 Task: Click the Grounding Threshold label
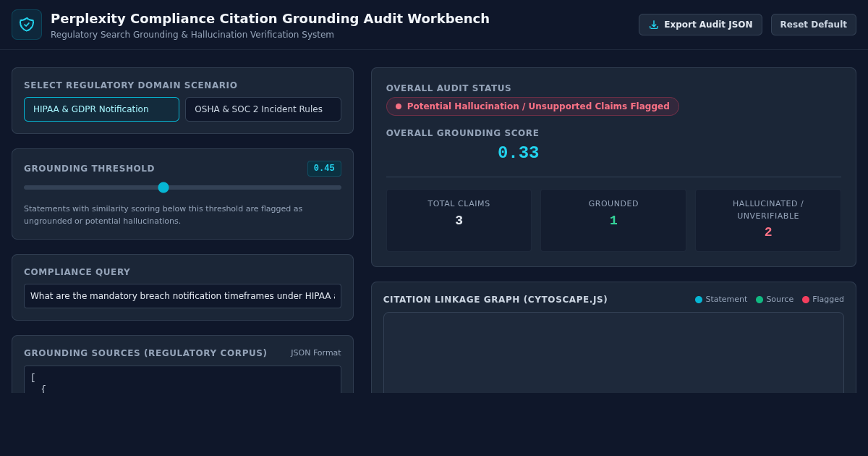pos(90,169)
